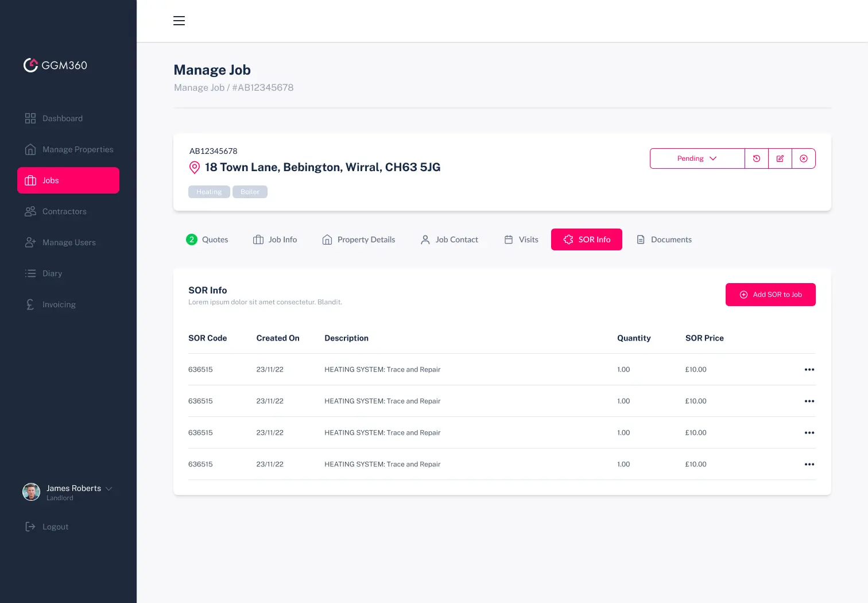Open the Documents tab
This screenshot has height=603, width=868.
click(664, 239)
